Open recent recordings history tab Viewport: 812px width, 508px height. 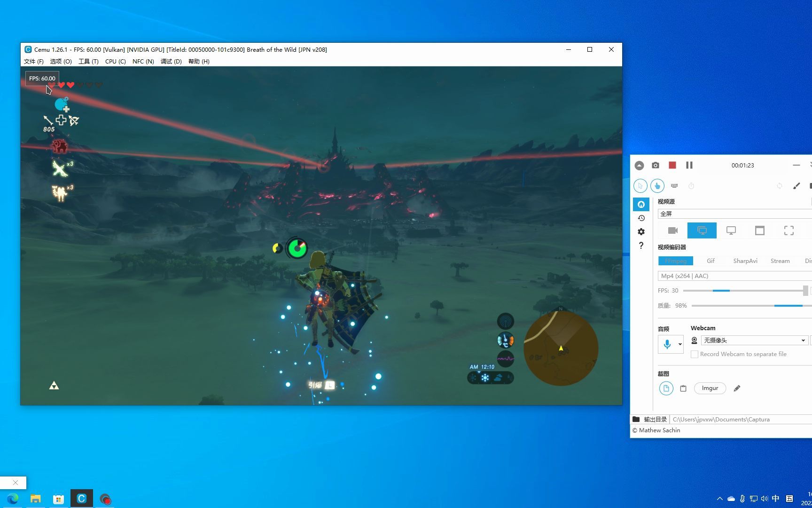[x=641, y=218]
